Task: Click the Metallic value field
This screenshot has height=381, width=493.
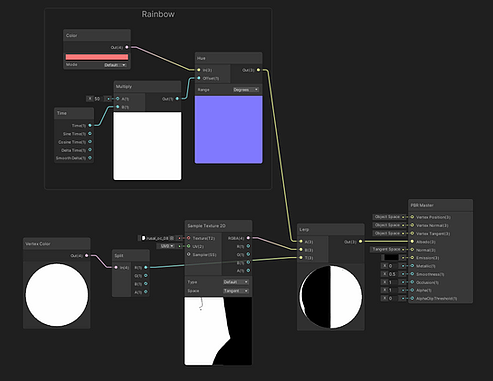Action: (393, 266)
